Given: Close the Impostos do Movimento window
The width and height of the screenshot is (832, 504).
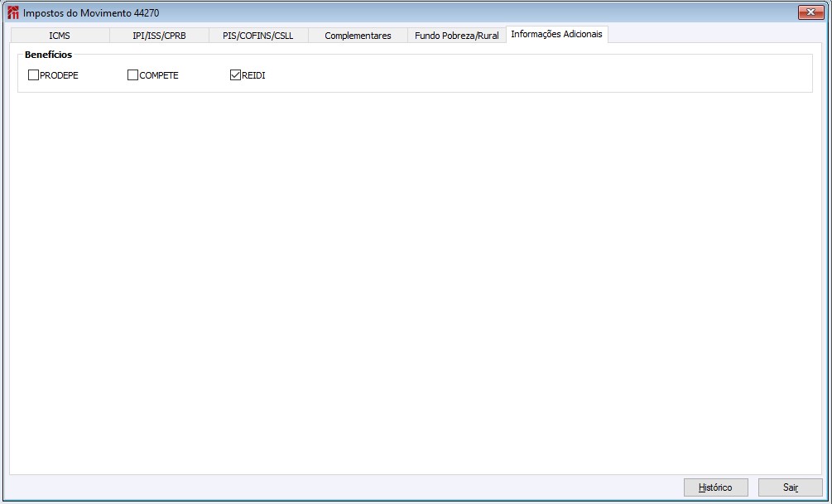Looking at the screenshot, I should pos(810,12).
